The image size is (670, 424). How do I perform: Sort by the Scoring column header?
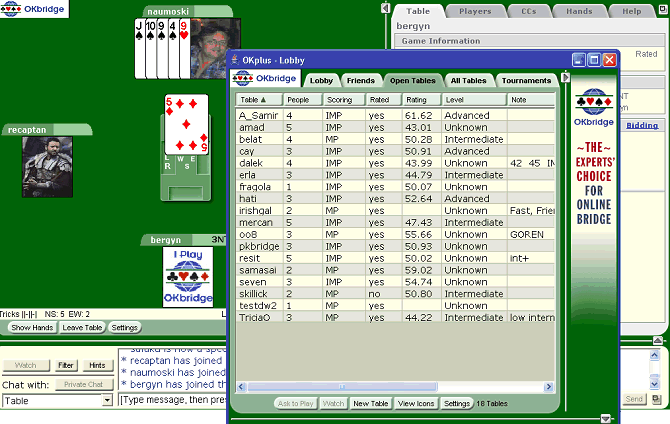click(x=344, y=100)
